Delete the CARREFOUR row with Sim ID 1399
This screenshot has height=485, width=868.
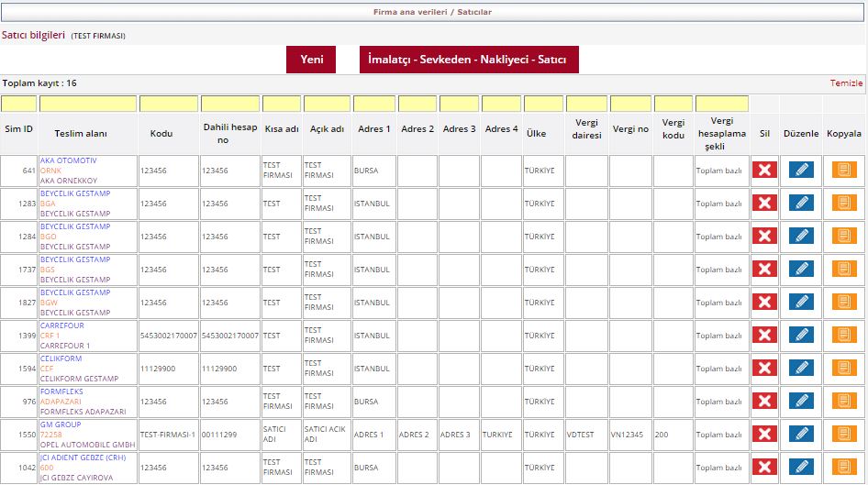tap(764, 335)
